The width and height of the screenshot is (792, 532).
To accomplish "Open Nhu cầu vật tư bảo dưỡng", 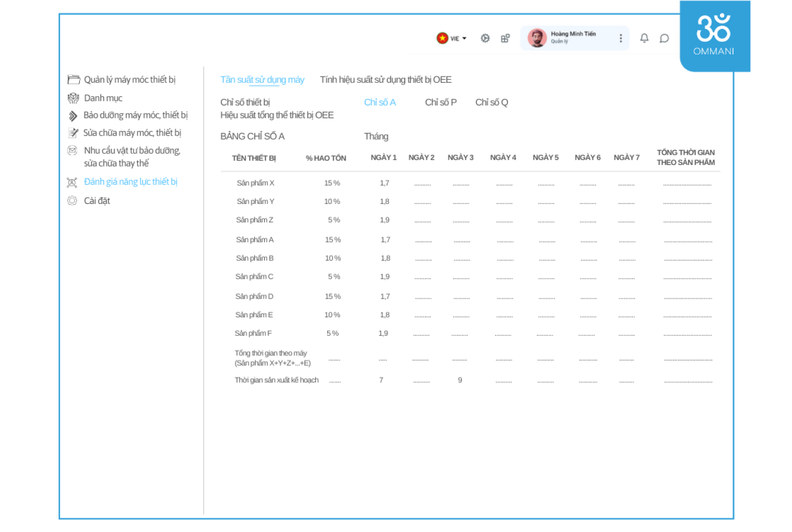I will click(x=132, y=157).
